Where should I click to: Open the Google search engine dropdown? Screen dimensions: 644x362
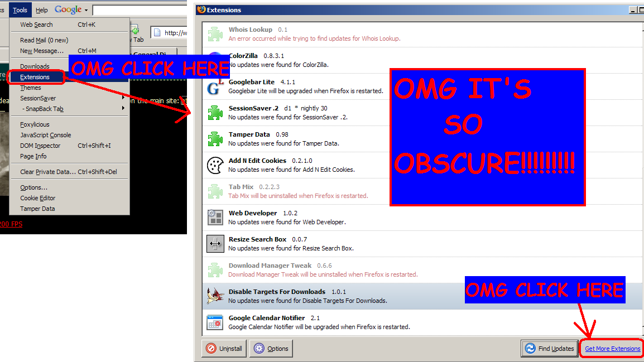pos(86,10)
